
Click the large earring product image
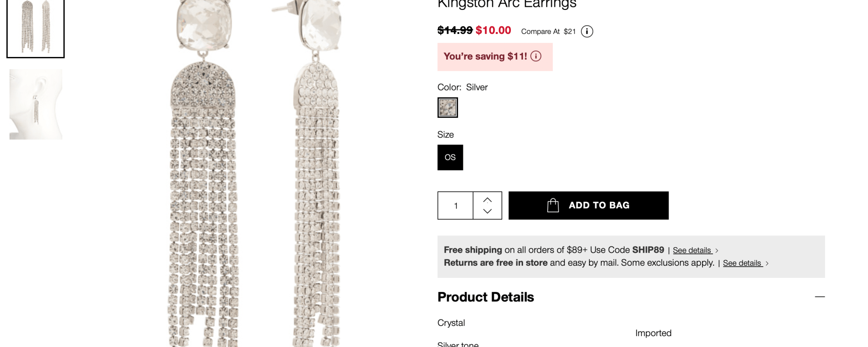[x=253, y=181]
